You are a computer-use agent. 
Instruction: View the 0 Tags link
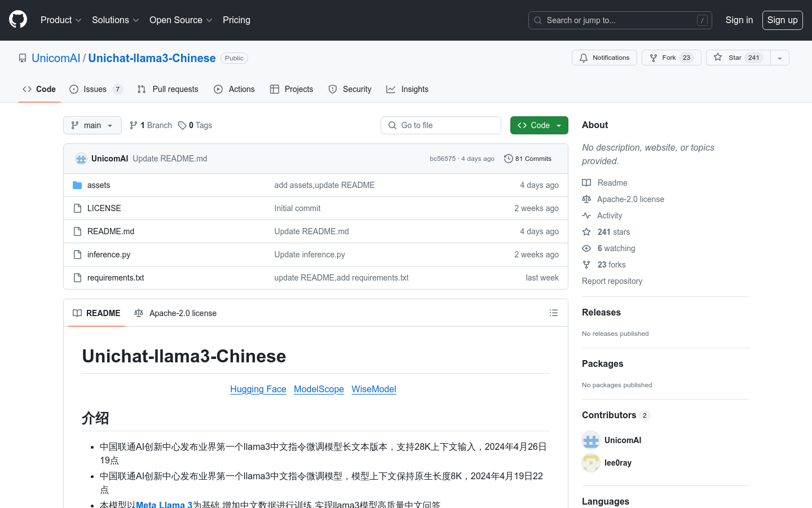point(195,125)
